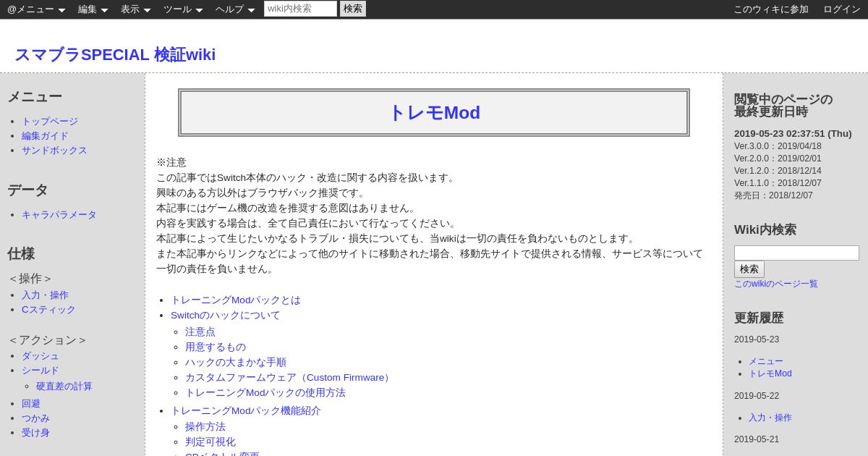Go to トップページ in the menu

coord(50,122)
